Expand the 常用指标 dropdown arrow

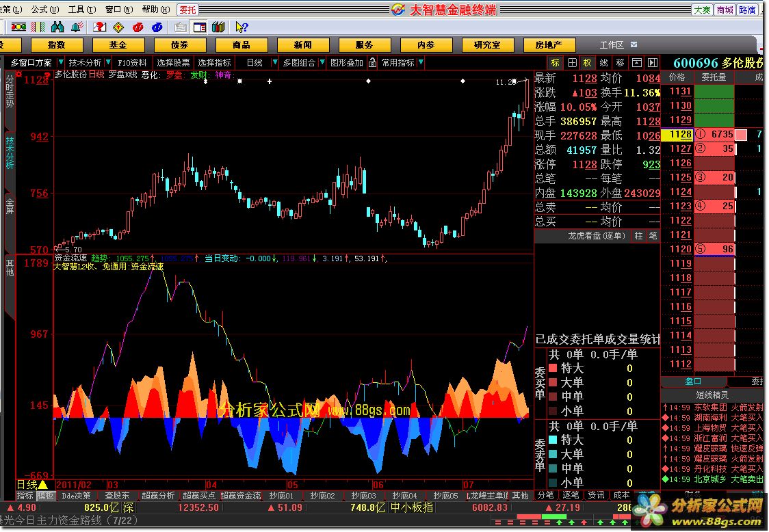(421, 62)
